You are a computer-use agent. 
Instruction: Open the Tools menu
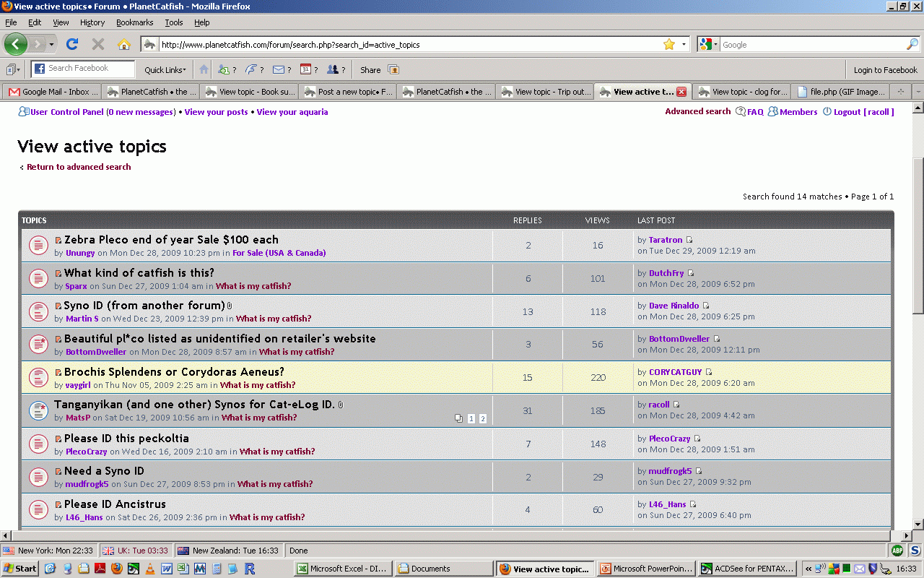pyautogui.click(x=174, y=22)
